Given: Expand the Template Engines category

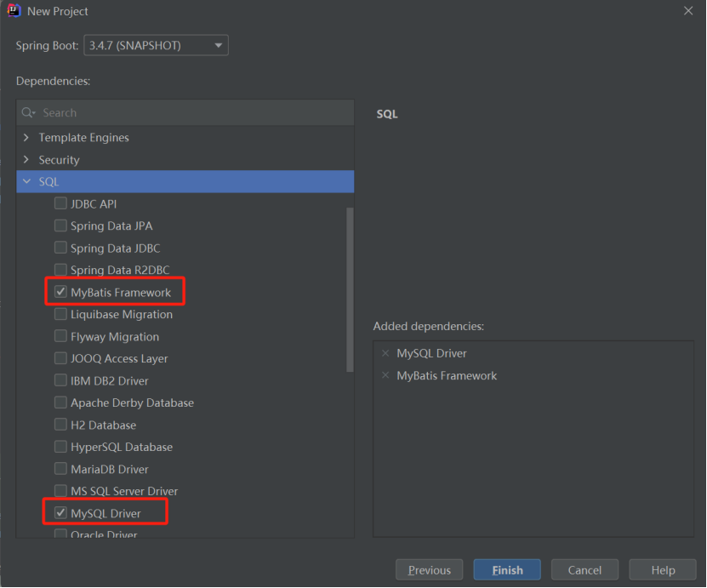Looking at the screenshot, I should point(26,138).
